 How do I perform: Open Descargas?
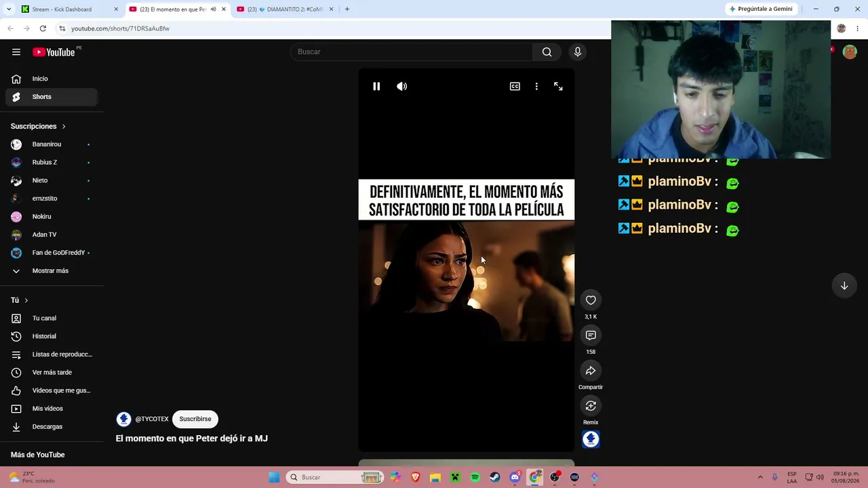pos(52,427)
